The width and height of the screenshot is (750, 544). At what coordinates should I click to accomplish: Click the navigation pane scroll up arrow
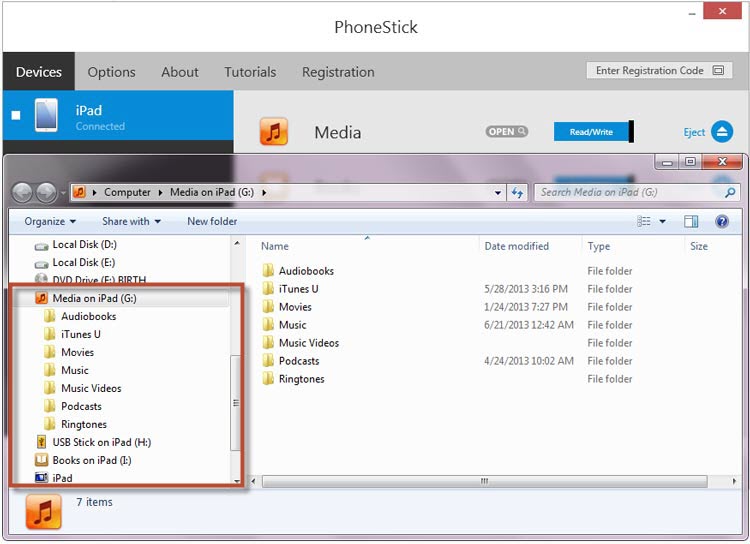point(236,244)
